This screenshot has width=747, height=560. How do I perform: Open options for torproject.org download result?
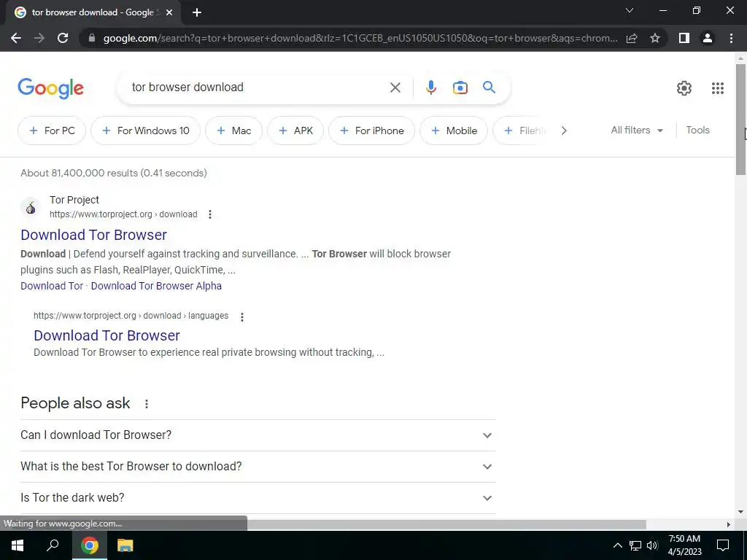point(209,214)
